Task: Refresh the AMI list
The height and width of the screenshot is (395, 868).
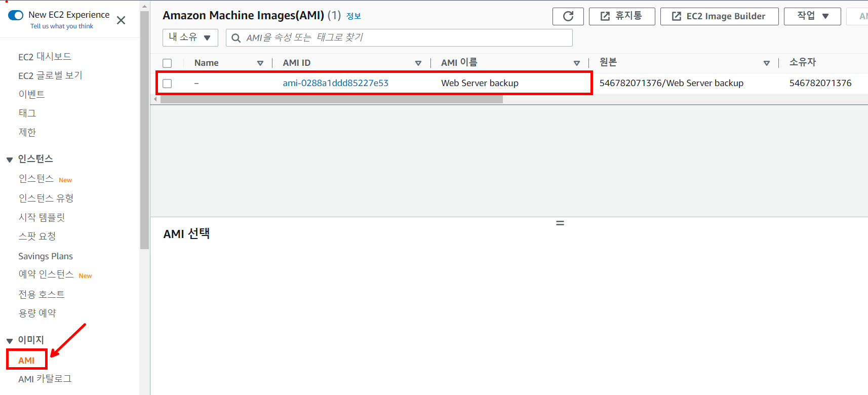Action: tap(568, 16)
